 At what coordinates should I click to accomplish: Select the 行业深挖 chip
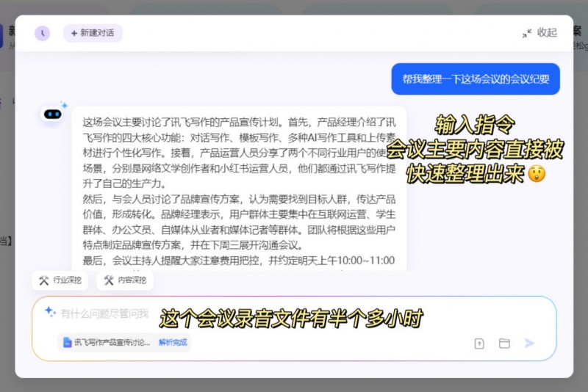click(x=60, y=280)
